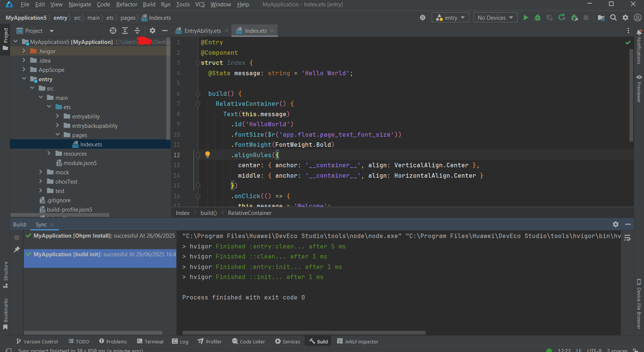Start debugging with the green bug icon
Screen dimensions: 644x352
pyautogui.click(x=538, y=18)
